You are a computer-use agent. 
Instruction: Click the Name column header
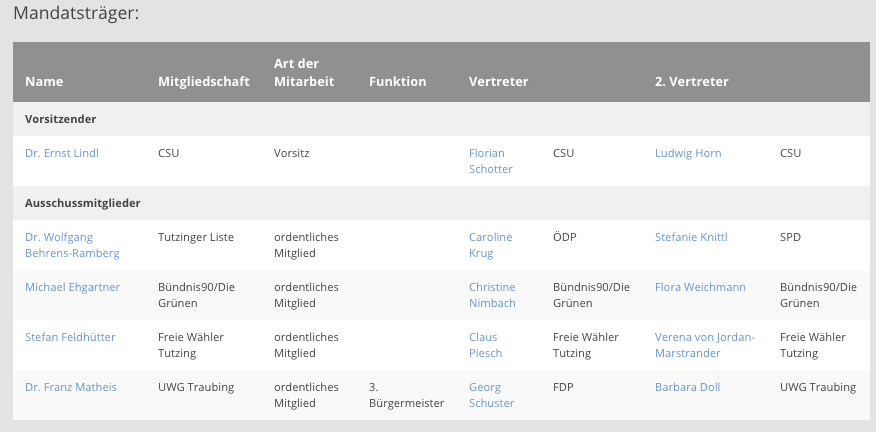(x=44, y=81)
